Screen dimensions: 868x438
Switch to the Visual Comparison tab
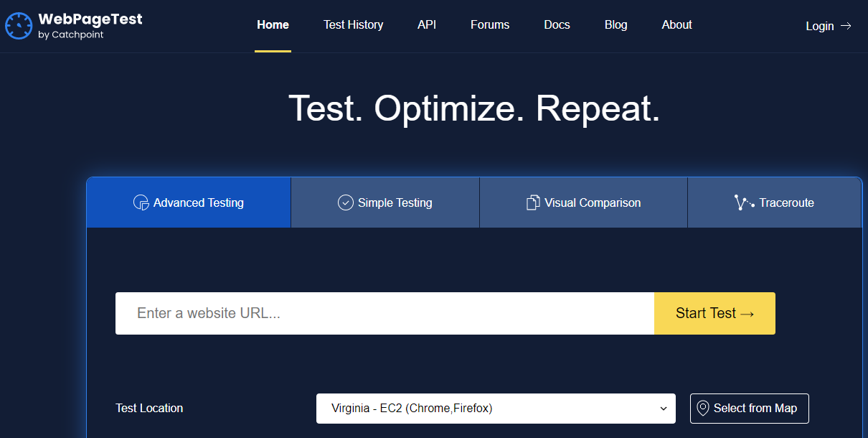click(x=583, y=202)
